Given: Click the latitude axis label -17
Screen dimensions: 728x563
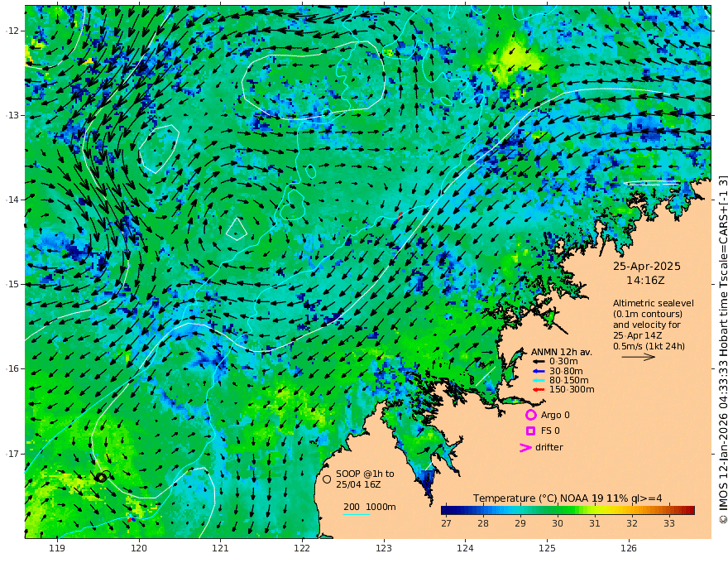Looking at the screenshot, I should [x=12, y=454].
